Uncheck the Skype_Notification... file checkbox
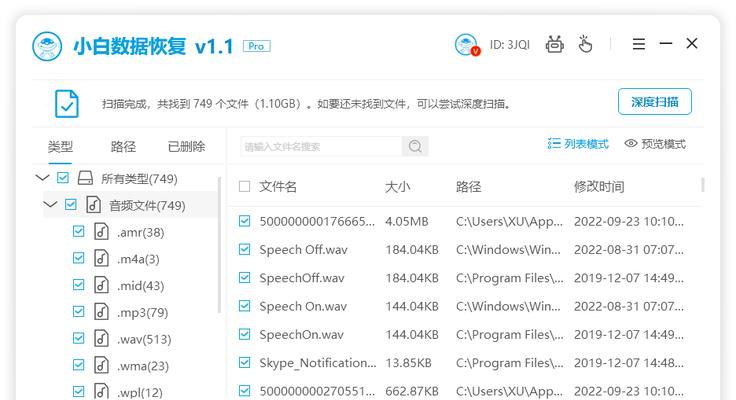Screen dimensions: 736x400 point(245,362)
